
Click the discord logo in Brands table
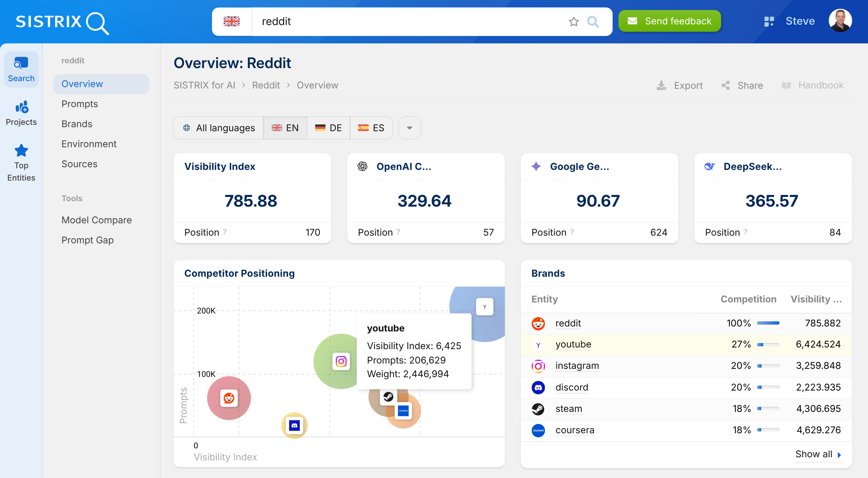click(538, 388)
